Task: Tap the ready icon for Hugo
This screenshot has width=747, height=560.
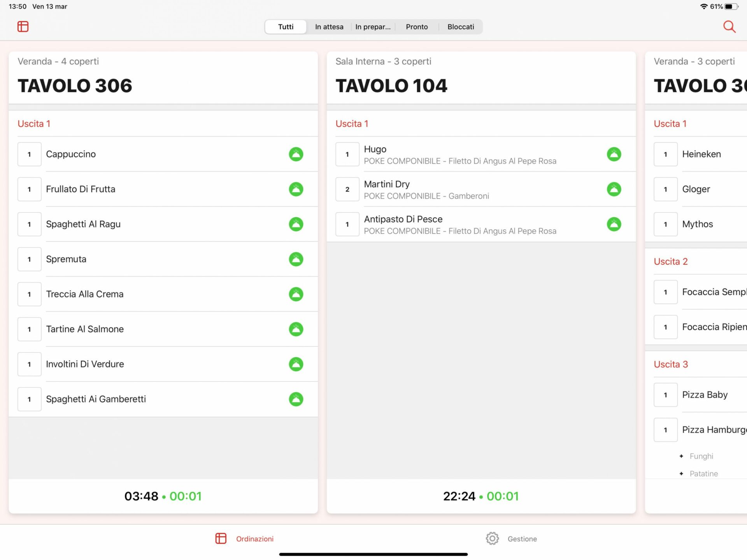Action: click(614, 154)
